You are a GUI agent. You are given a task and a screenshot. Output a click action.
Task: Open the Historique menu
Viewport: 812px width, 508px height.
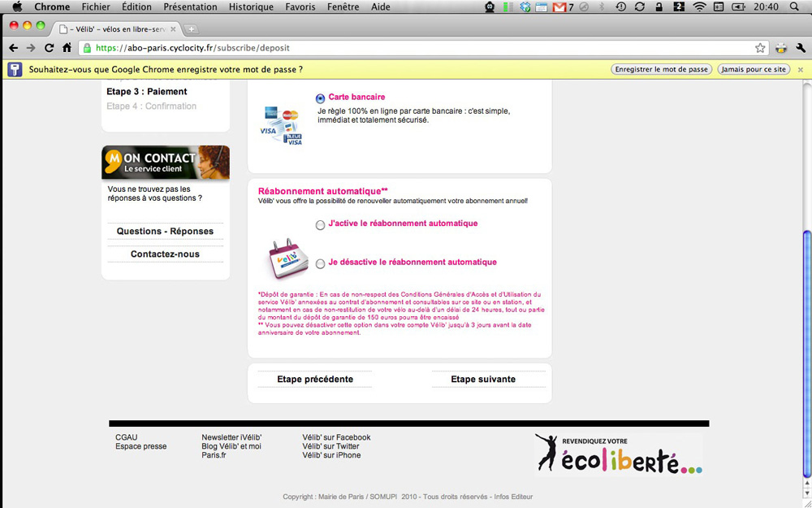coord(251,7)
